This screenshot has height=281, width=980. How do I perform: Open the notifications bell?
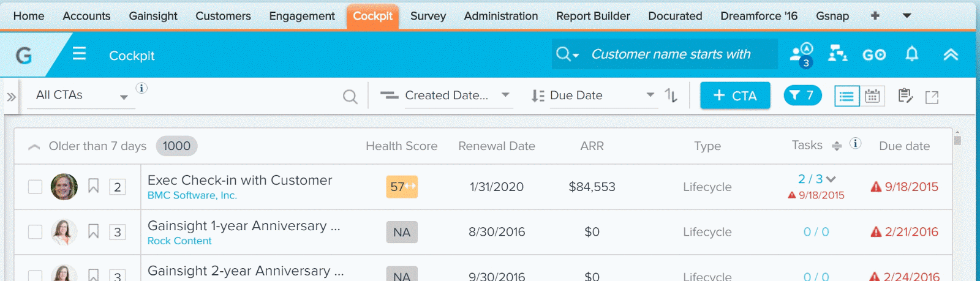pos(912,54)
